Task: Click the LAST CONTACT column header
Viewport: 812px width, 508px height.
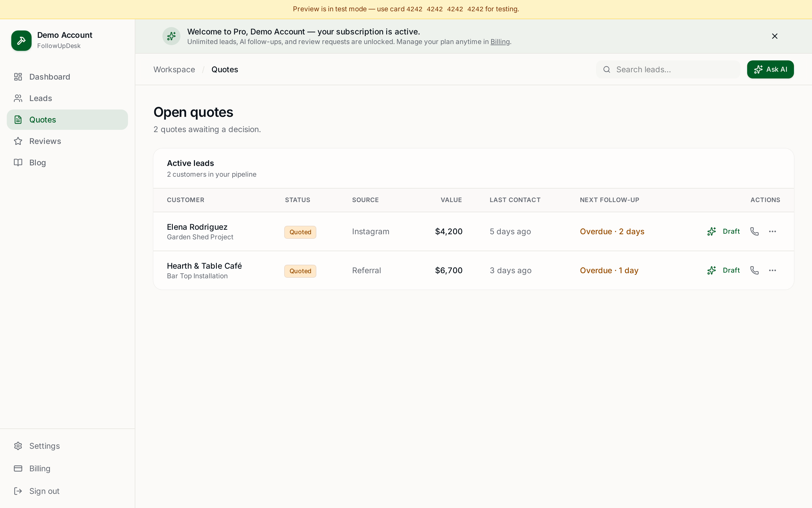Action: pyautogui.click(x=515, y=200)
